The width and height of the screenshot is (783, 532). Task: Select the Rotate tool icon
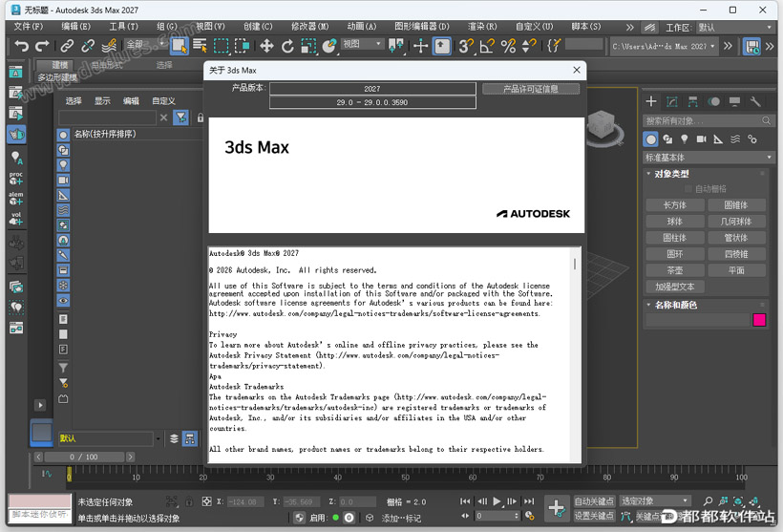(287, 46)
